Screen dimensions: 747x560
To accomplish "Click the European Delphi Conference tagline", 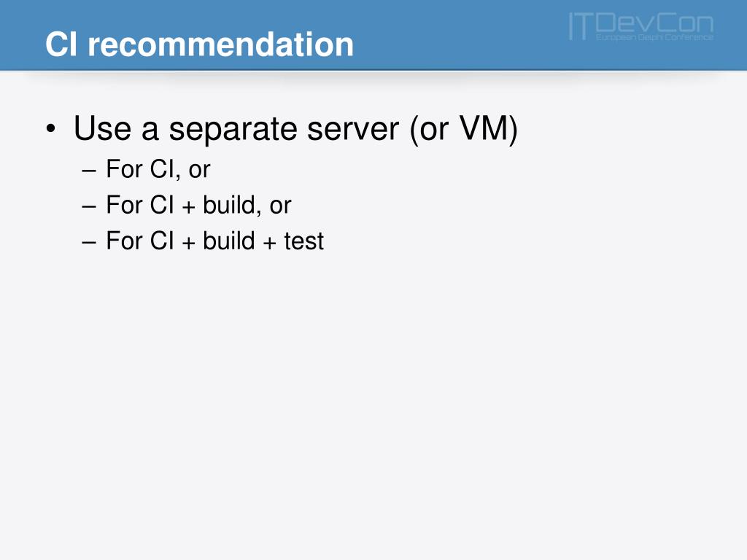I will coord(654,37).
